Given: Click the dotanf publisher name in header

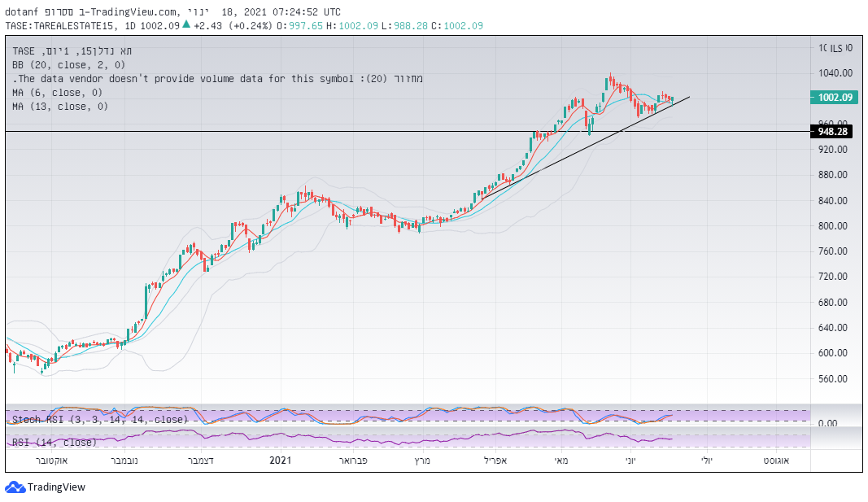Looking at the screenshot, I should coord(22,11).
